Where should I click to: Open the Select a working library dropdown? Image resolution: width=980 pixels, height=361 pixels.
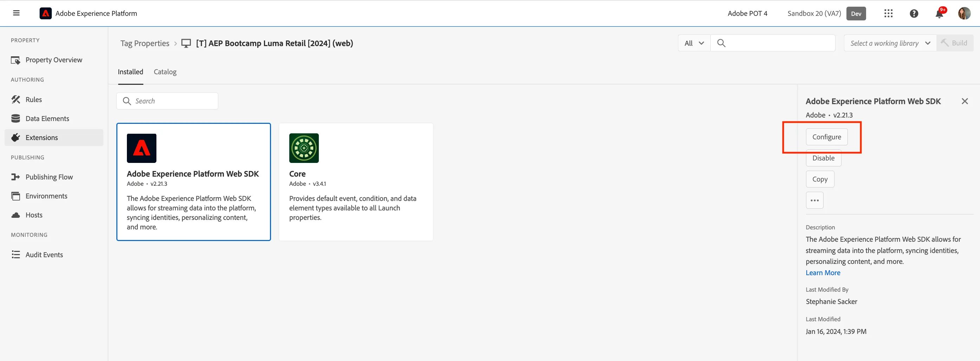click(890, 43)
